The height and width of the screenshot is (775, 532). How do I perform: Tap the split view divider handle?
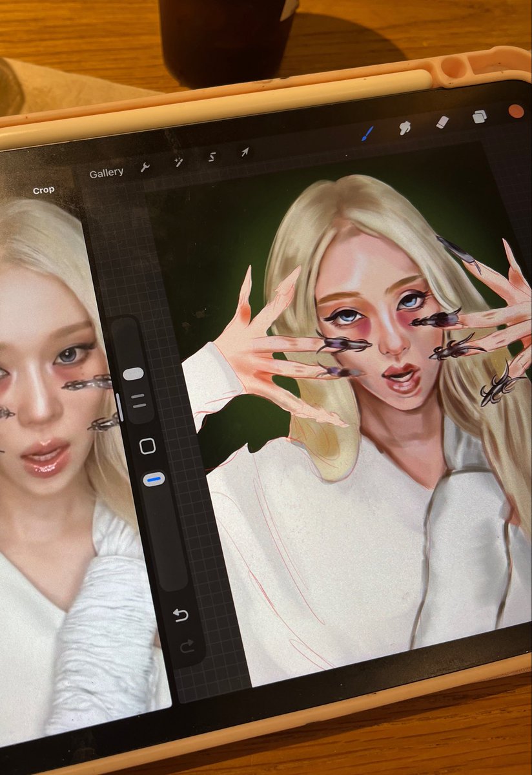coord(119,408)
